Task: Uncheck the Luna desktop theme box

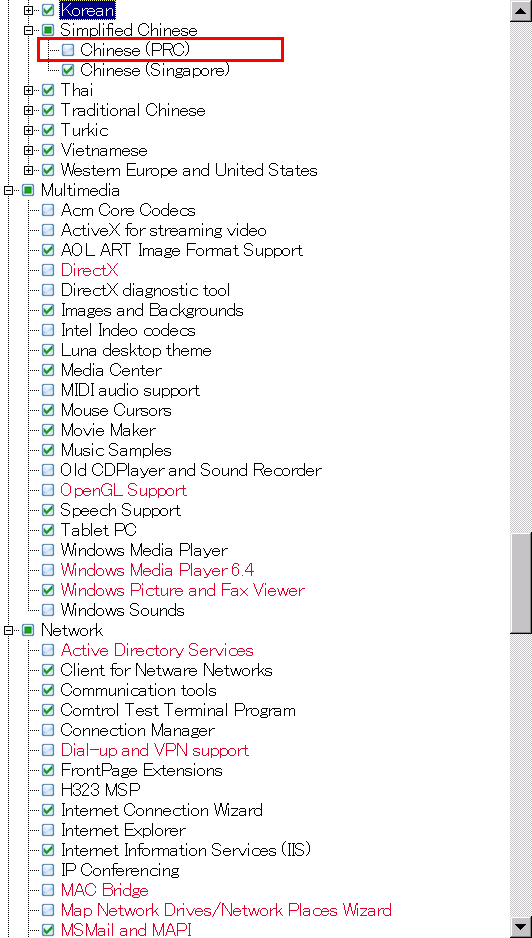Action: pyautogui.click(x=48, y=350)
